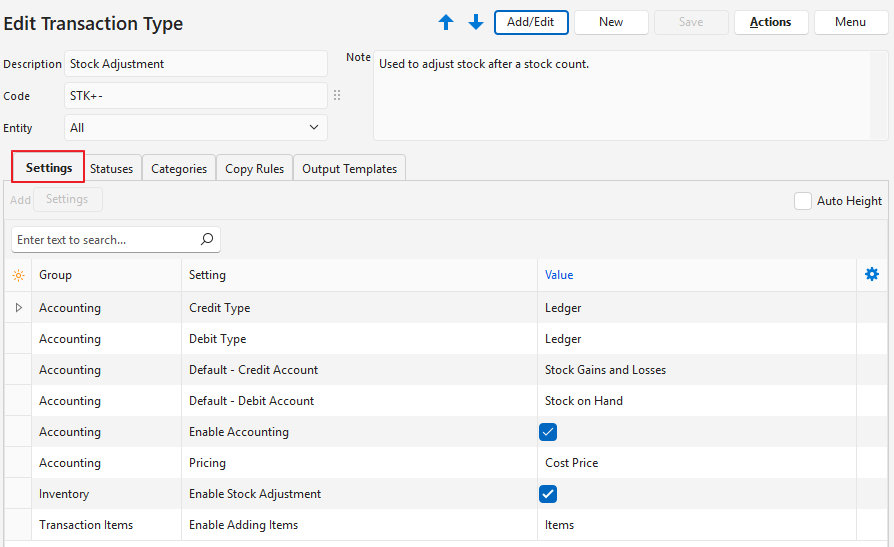Open the grid column settings gear
The height and width of the screenshot is (547, 894).
click(871, 275)
